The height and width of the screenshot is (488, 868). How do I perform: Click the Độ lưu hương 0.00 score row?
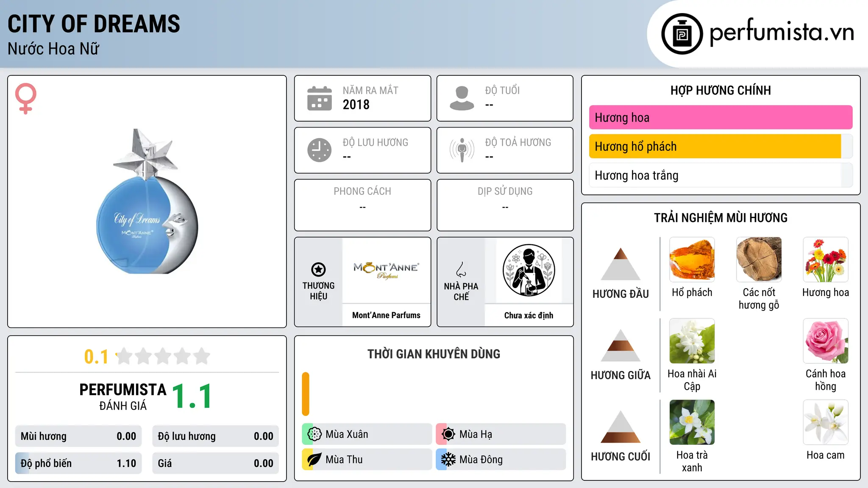click(216, 436)
